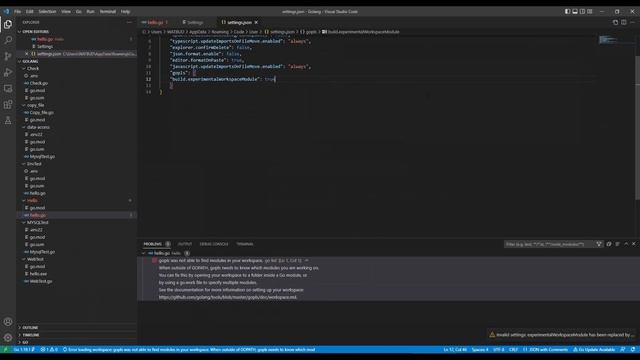Collapse the copy_file folder
The image size is (640, 360).
pyautogui.click(x=24, y=105)
